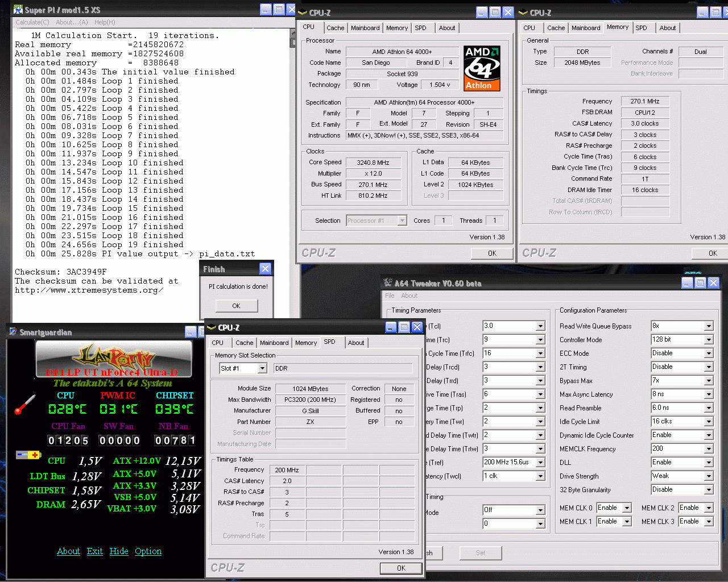
Task: Click the thermometer icon in Smartguardian
Action: pyautogui.click(x=25, y=404)
